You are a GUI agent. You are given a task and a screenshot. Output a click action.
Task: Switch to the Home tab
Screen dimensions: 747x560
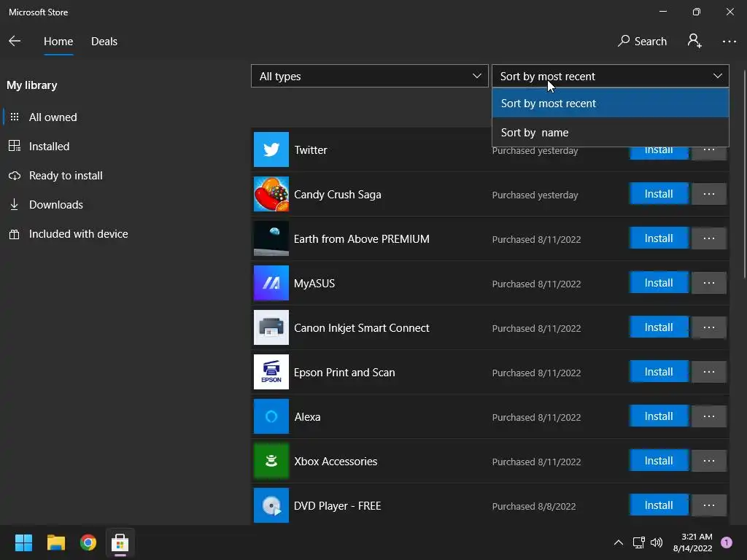pos(58,42)
